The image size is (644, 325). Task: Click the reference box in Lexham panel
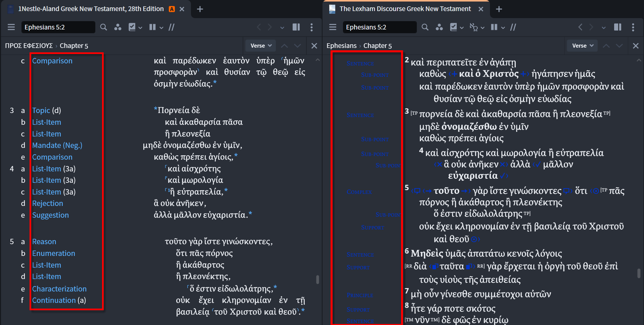click(380, 27)
